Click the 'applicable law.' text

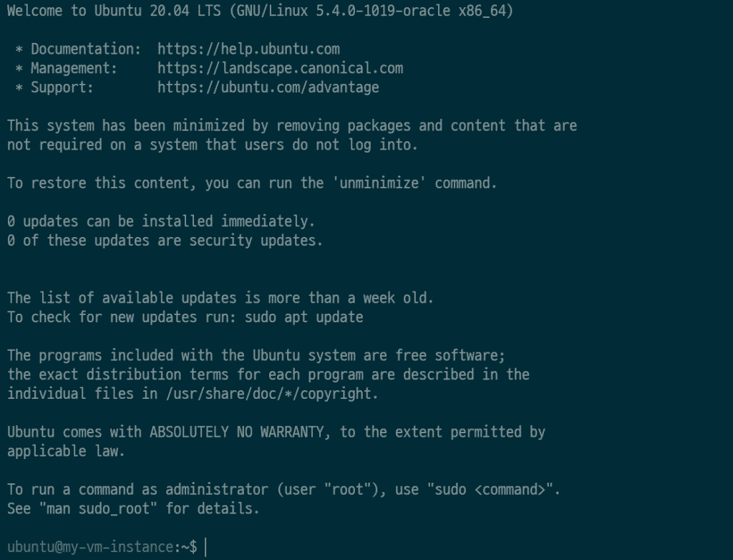tap(66, 451)
